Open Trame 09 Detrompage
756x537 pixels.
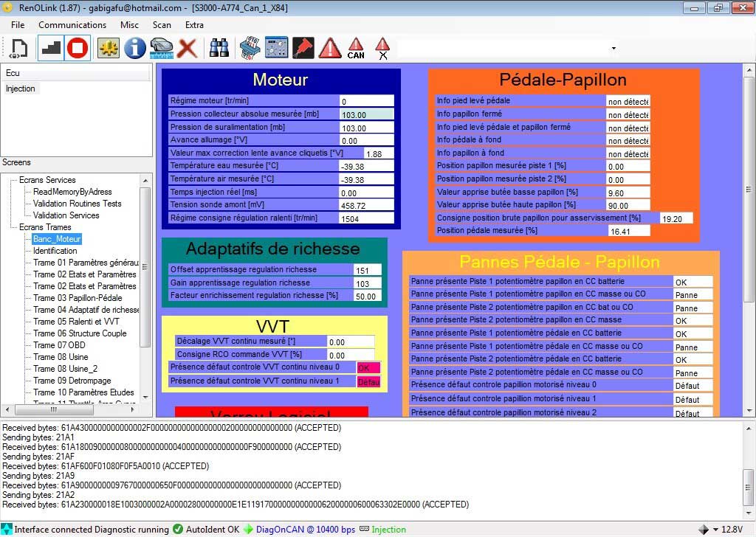[72, 381]
